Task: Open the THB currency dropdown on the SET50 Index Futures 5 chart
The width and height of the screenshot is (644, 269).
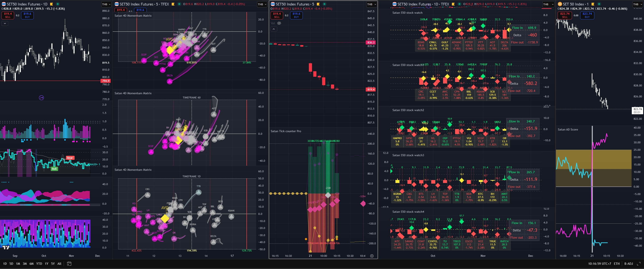Action: coord(371,4)
